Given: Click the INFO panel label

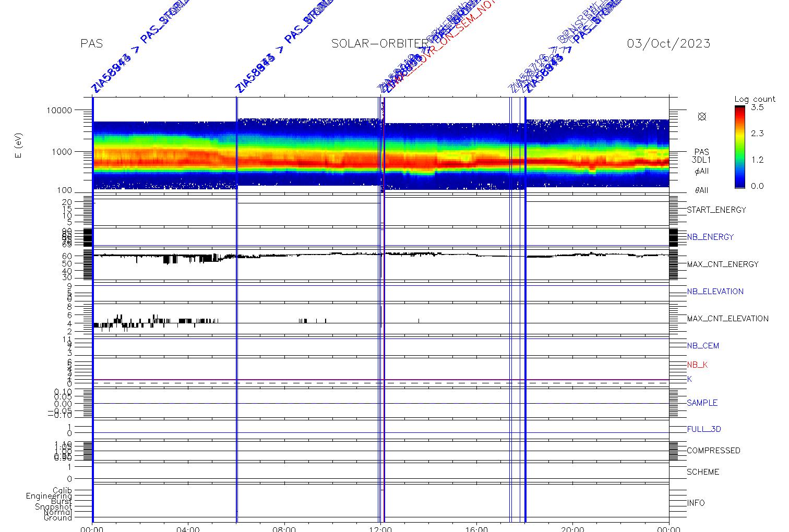Looking at the screenshot, I should [696, 503].
